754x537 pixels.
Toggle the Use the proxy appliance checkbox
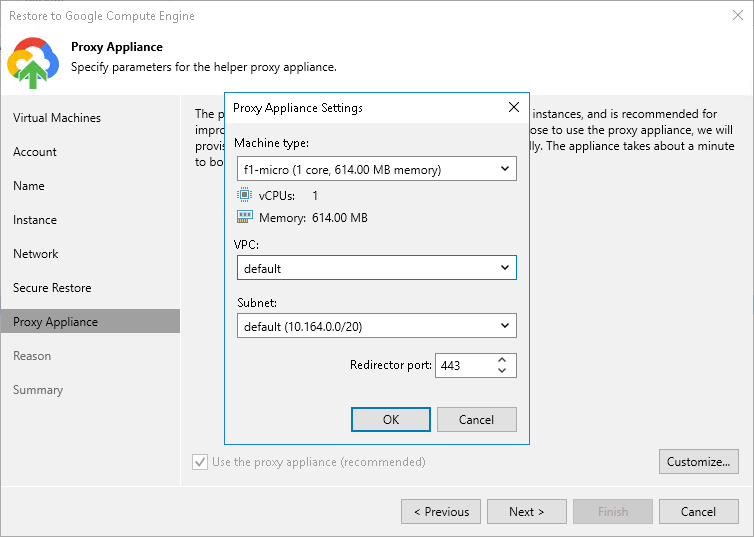[x=200, y=462]
